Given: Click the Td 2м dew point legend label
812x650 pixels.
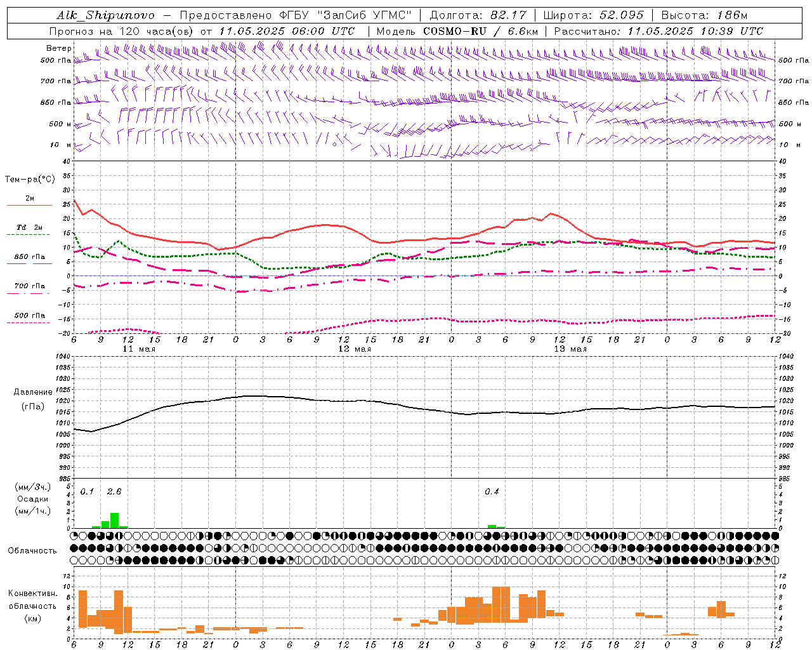Looking at the screenshot, I should point(30,227).
